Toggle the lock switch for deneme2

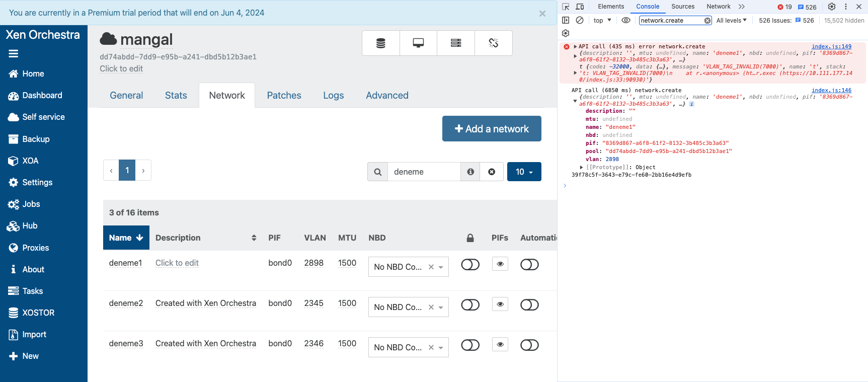[x=470, y=304]
